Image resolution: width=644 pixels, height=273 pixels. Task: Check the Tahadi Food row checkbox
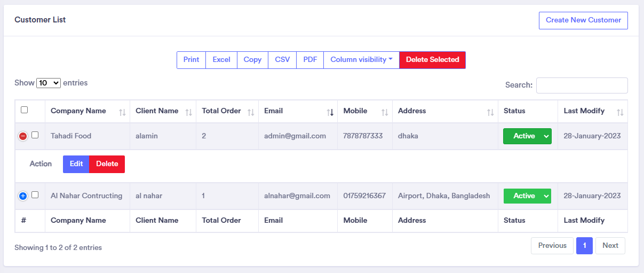tap(35, 135)
